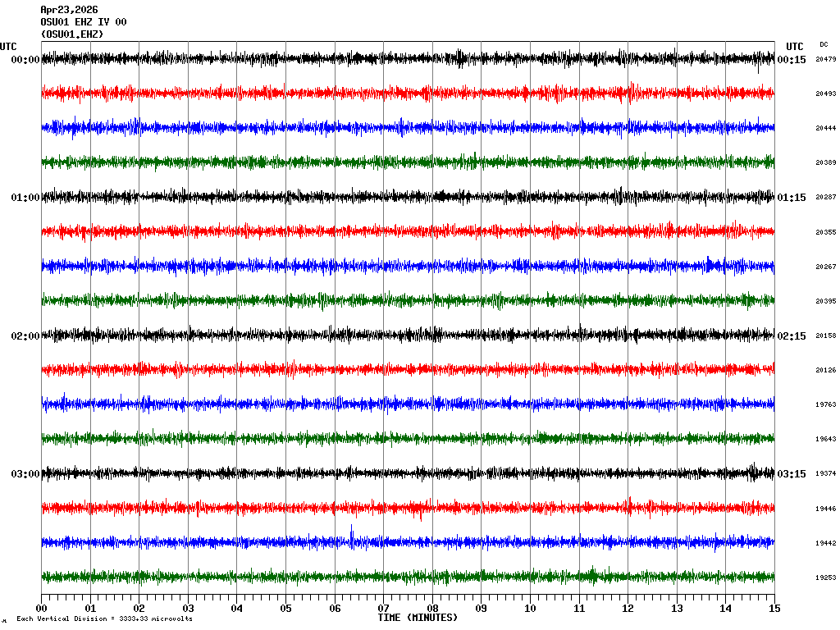Click the 03:15 end-time label on right

(792, 474)
